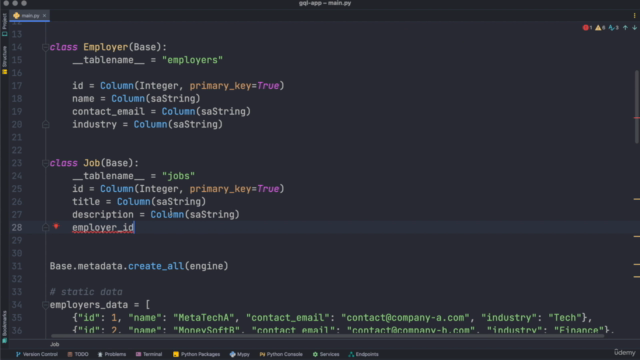Viewport: 640px width, 360px height.
Task: Collapse the Employer class fold marker
Action: pyautogui.click(x=45, y=47)
